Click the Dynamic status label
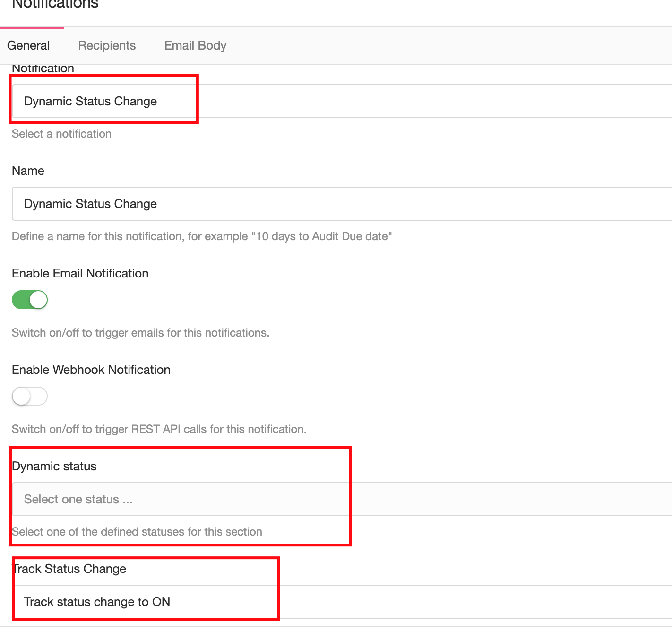Screen dimensions: 672x641 coord(54,467)
